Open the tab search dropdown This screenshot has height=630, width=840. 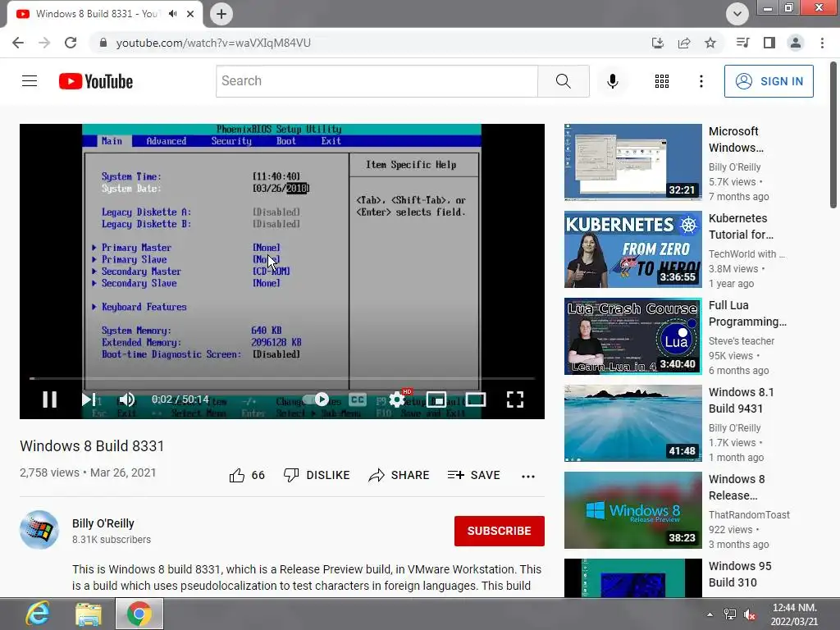737,14
